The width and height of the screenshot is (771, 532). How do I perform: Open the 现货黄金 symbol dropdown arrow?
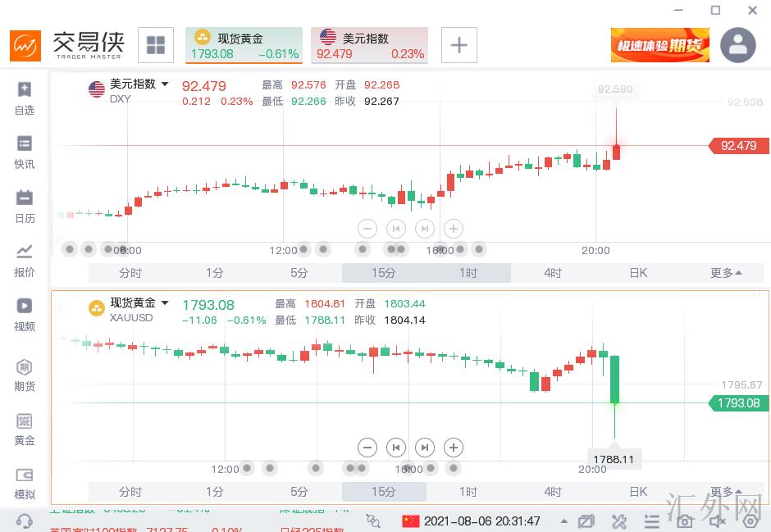(x=165, y=303)
